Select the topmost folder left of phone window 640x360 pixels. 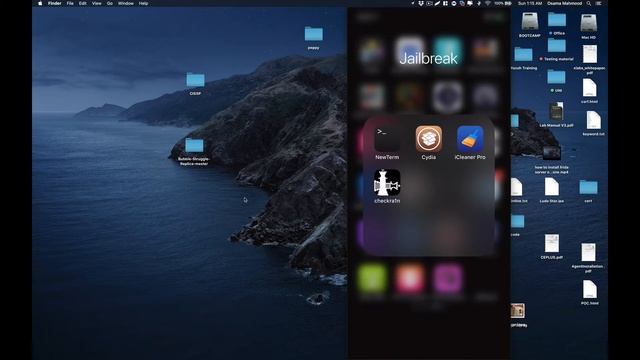pyautogui.click(x=313, y=34)
